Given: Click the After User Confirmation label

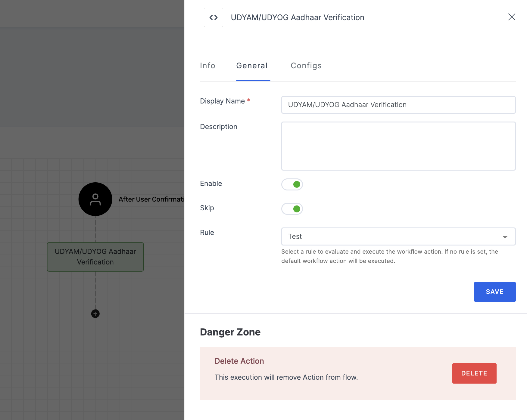Looking at the screenshot, I should click(x=151, y=199).
